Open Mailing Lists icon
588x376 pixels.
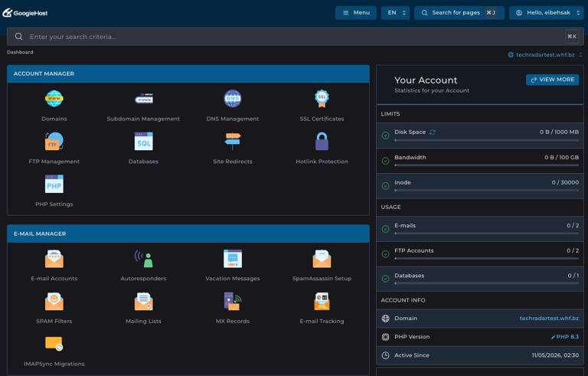tap(144, 301)
